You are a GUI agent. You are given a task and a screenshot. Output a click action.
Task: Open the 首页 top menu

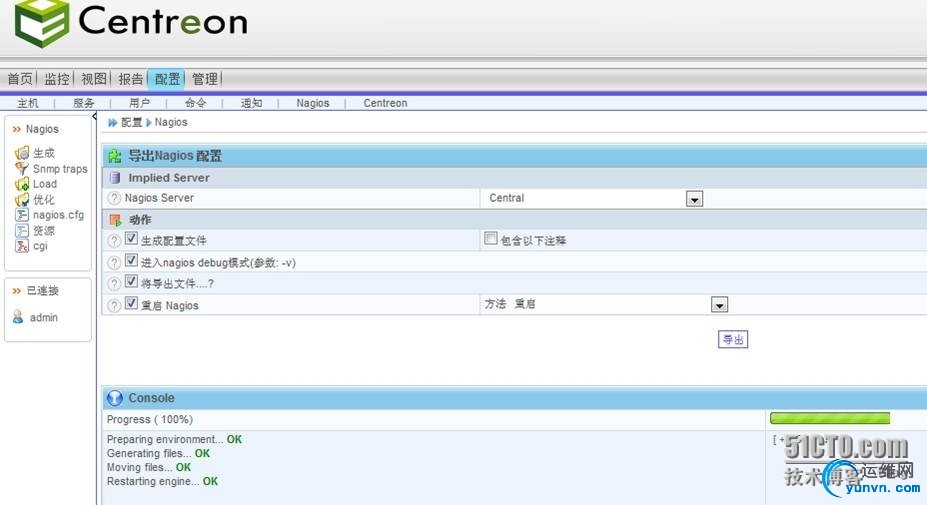point(20,79)
